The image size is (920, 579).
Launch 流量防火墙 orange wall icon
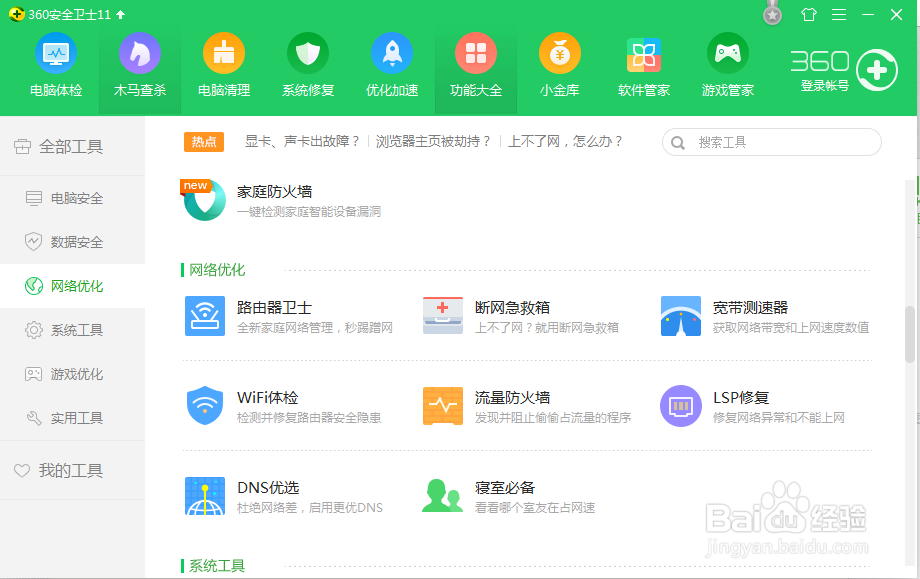click(443, 405)
